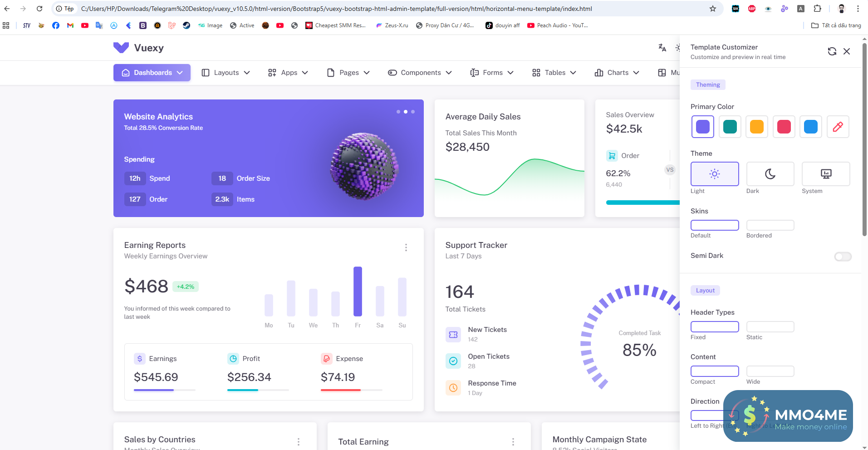Click the +4.2% badge in Earning Reports

click(186, 287)
